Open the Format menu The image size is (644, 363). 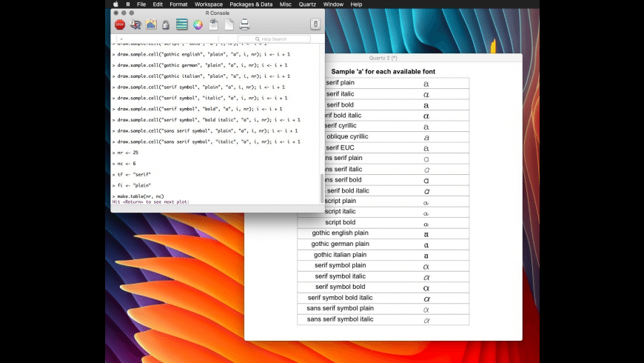click(178, 4)
